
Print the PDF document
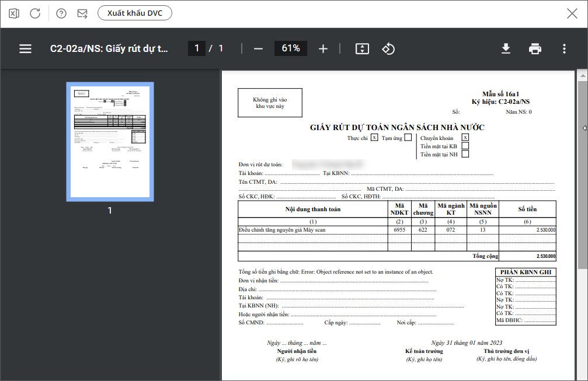click(535, 49)
